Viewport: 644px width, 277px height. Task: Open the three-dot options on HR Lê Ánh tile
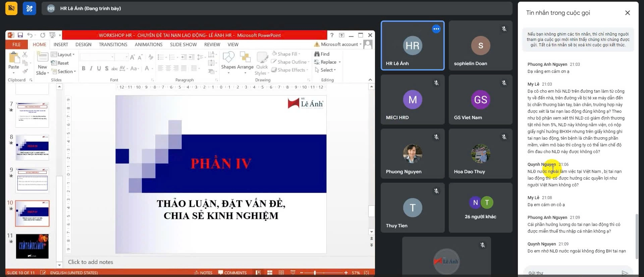436,29
